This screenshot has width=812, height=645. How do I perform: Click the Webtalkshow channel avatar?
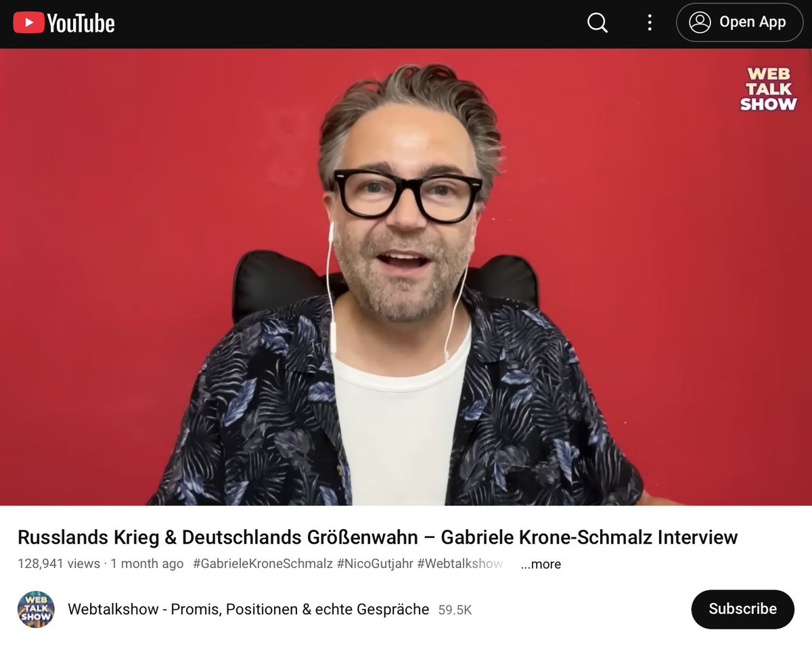tap(36, 609)
